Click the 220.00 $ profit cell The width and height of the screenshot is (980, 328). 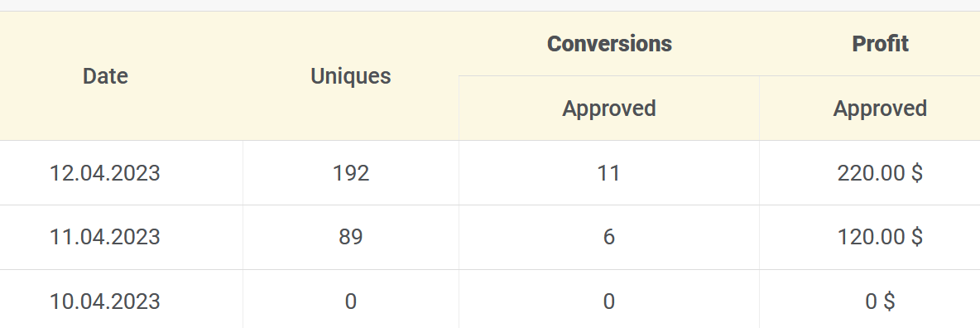coord(880,173)
